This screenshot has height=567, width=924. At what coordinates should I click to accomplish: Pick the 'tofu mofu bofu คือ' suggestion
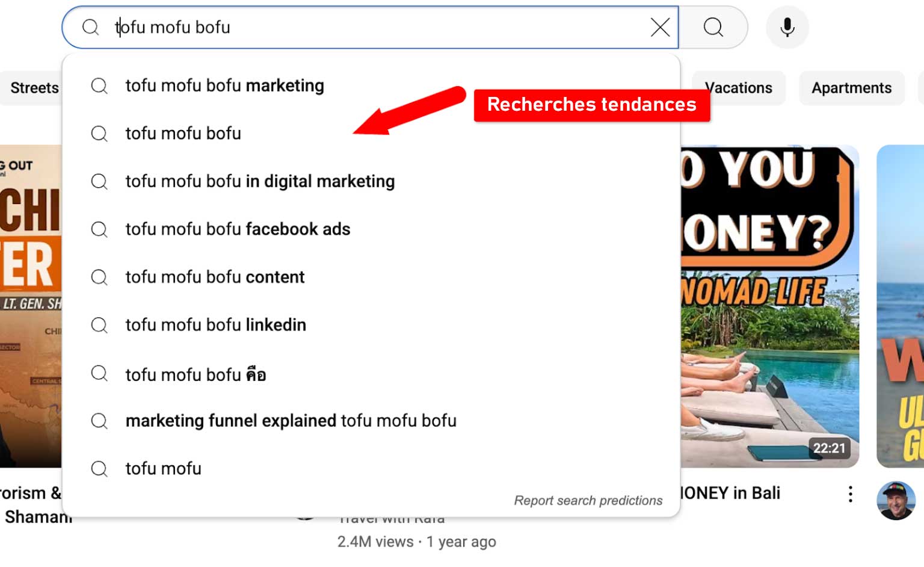(x=196, y=374)
